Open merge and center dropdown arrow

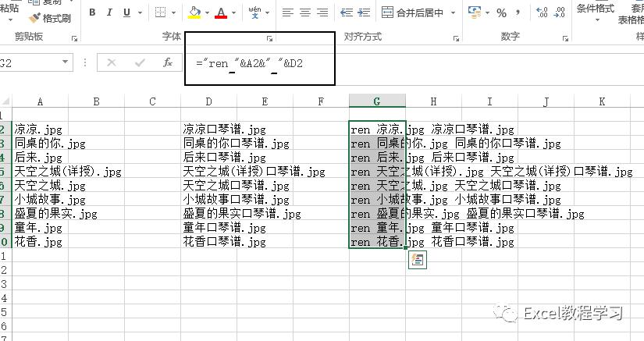[x=453, y=12]
